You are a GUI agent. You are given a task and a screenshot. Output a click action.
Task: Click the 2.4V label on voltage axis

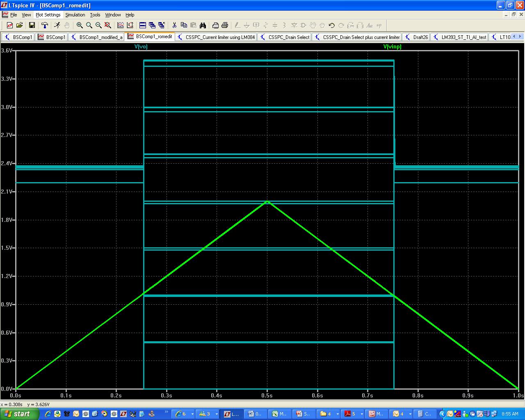[x=7, y=163]
